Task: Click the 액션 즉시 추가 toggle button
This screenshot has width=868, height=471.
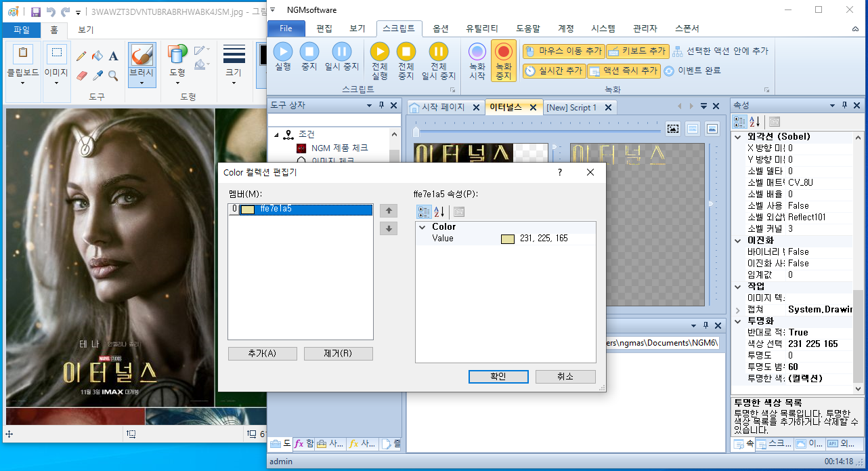Action: pos(624,70)
